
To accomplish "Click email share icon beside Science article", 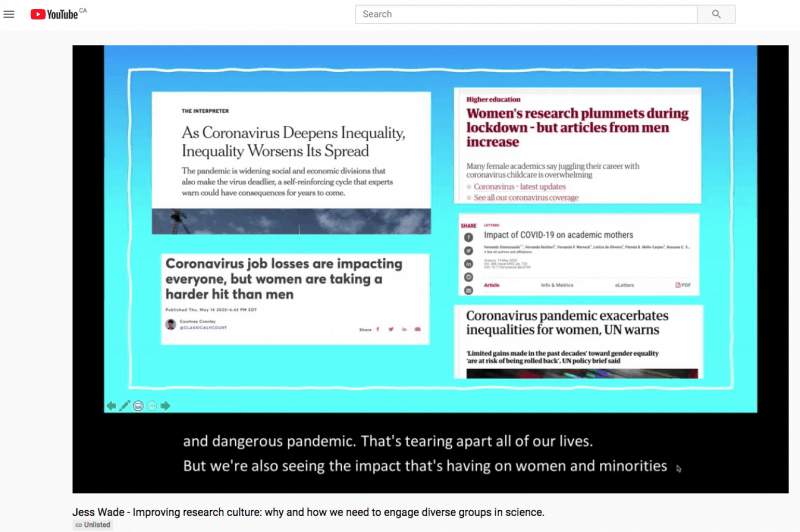I will pos(469,289).
